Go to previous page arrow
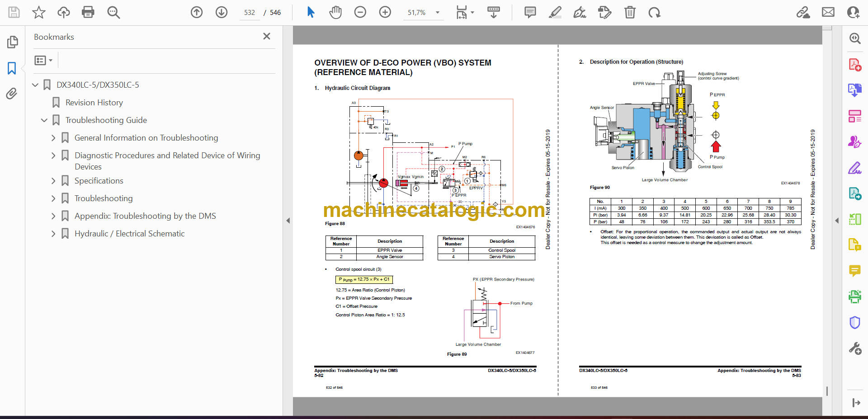The image size is (868, 419). [197, 12]
